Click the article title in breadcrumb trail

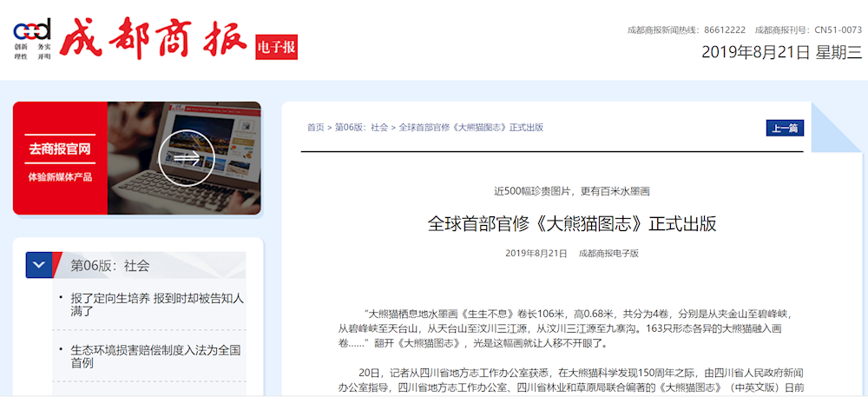click(x=470, y=128)
